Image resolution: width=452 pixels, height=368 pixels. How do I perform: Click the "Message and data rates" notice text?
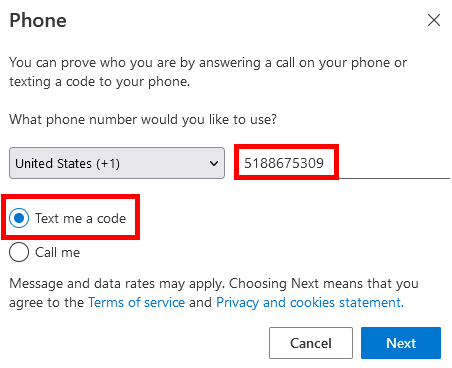(x=214, y=293)
